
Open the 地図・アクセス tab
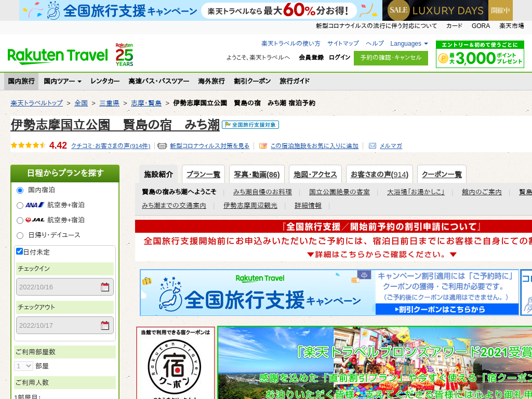click(x=315, y=175)
